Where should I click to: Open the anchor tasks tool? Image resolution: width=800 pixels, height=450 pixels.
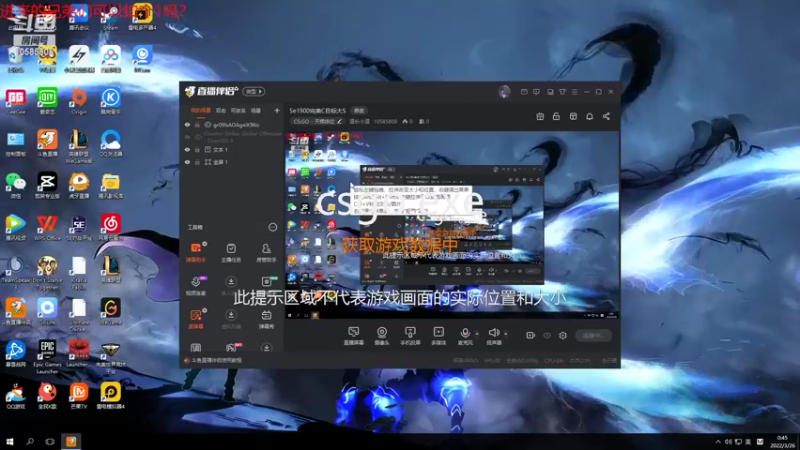click(x=231, y=253)
